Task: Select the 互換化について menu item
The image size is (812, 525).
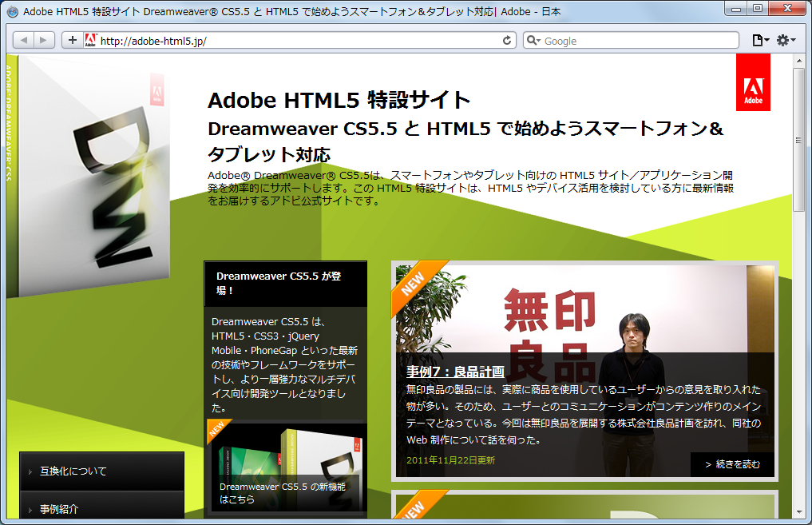Action: click(101, 471)
